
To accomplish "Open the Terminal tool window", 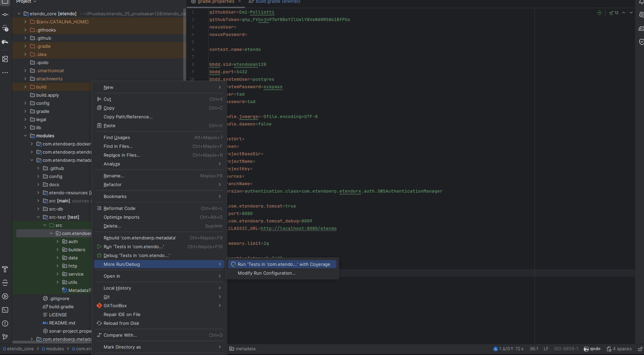I will pyautogui.click(x=5, y=310).
